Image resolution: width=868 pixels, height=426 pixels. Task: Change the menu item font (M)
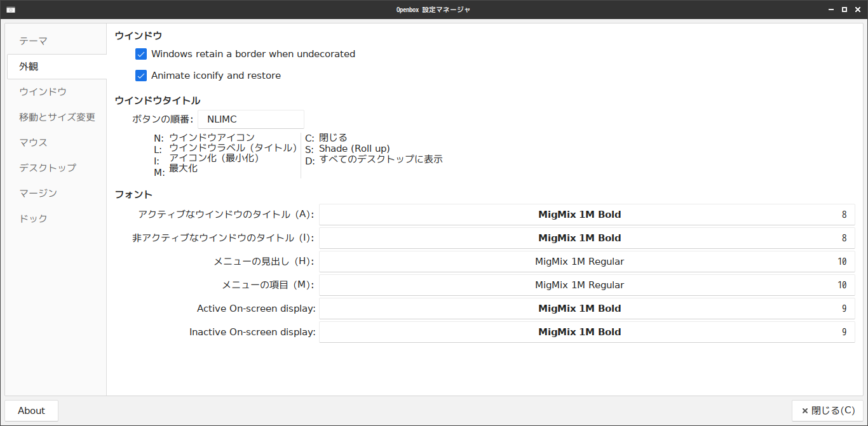(587, 285)
